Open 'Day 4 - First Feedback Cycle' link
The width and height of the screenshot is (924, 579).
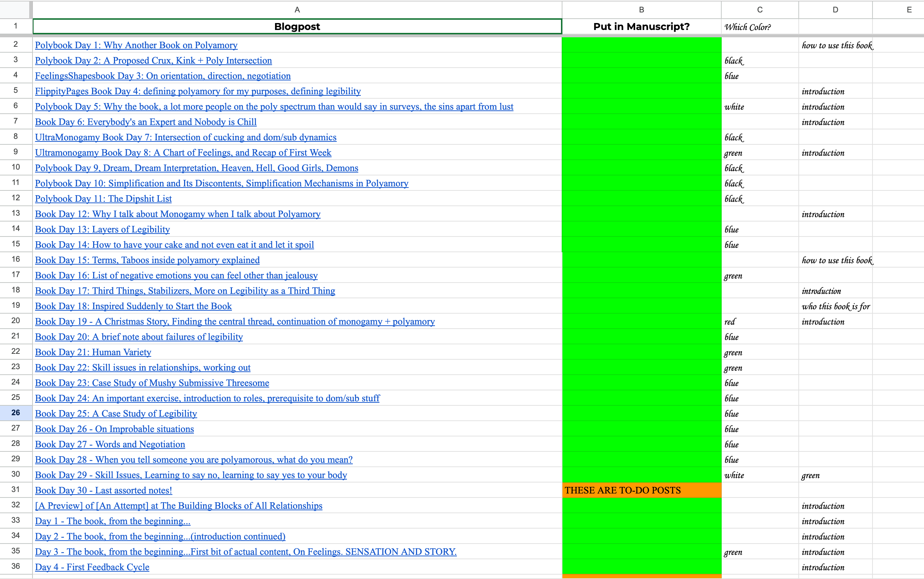tap(92, 567)
